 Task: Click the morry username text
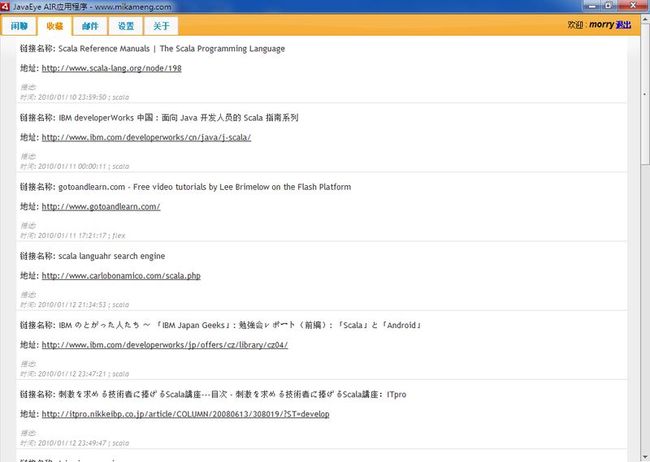click(x=601, y=25)
